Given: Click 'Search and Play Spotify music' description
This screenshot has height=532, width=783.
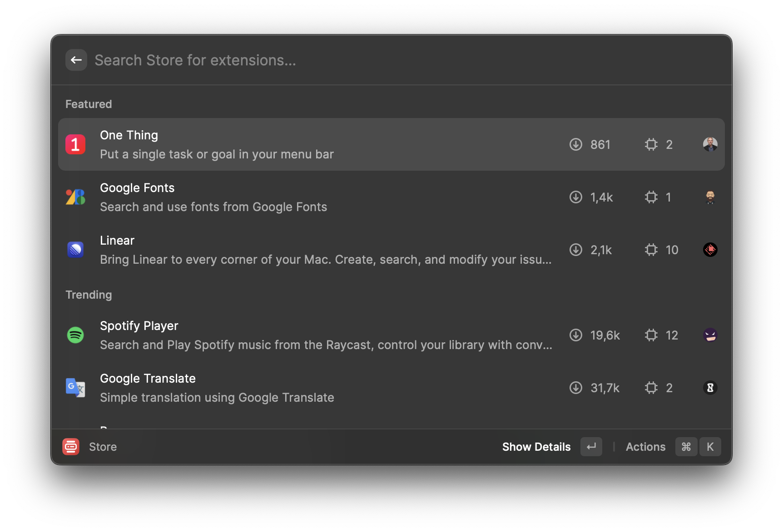Looking at the screenshot, I should (x=326, y=345).
